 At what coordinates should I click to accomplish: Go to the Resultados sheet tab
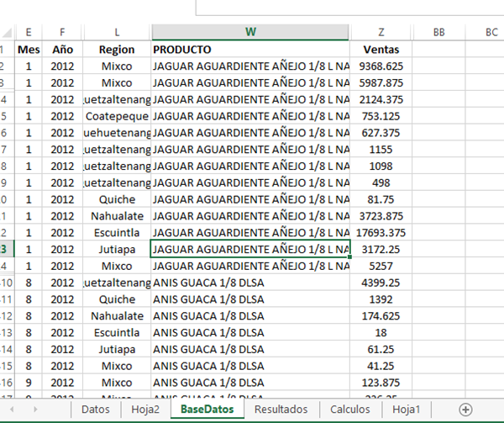pos(281,409)
